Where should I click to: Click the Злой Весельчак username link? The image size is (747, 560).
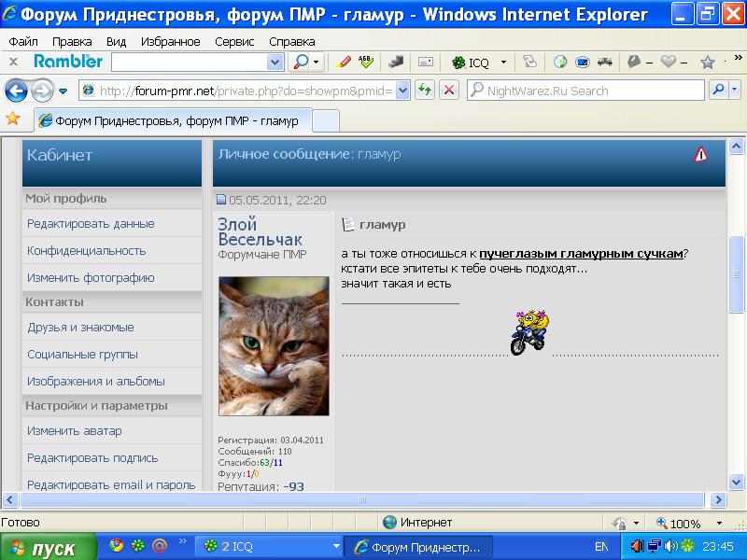[x=260, y=231]
